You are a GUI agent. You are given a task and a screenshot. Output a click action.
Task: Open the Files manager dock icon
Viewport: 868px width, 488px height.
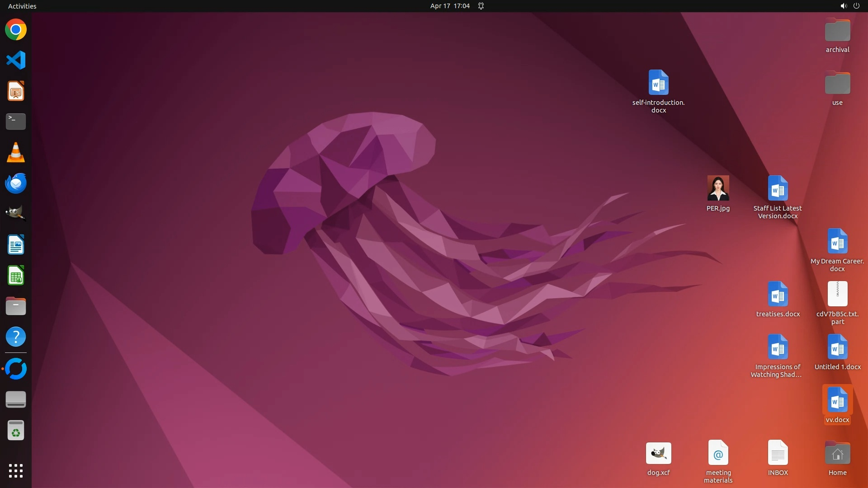(x=16, y=306)
